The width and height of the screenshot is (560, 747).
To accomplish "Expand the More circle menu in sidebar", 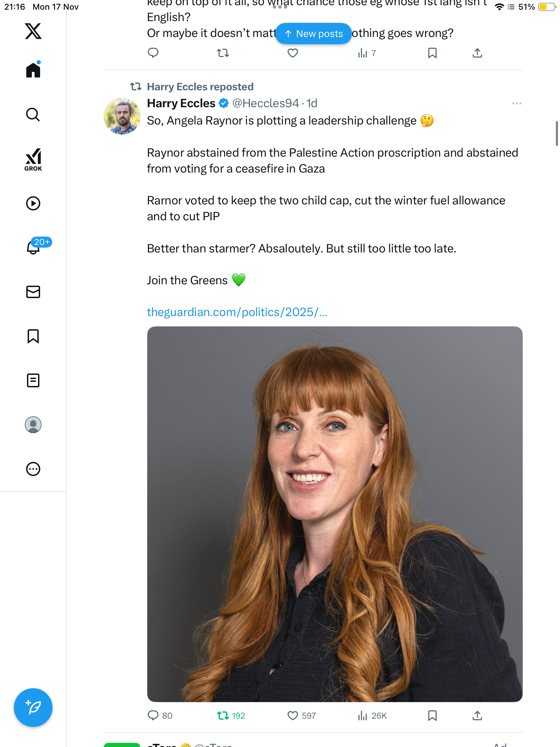I will [33, 469].
